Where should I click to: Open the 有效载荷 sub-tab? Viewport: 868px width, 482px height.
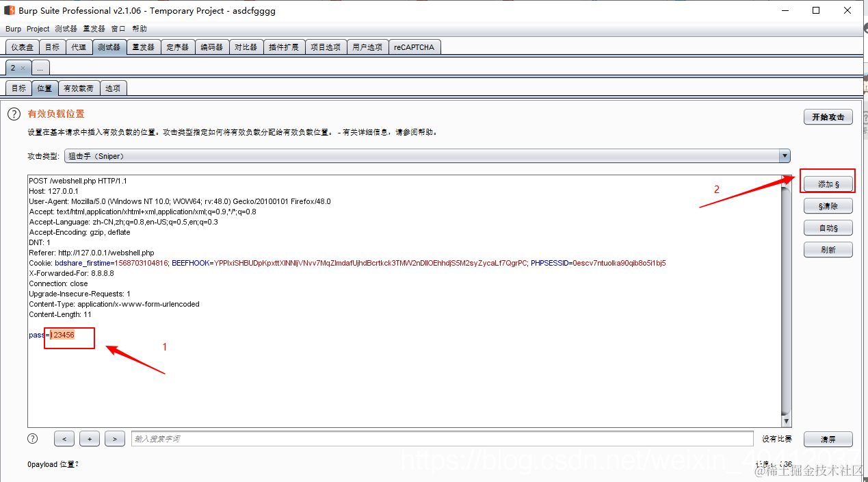(x=79, y=88)
